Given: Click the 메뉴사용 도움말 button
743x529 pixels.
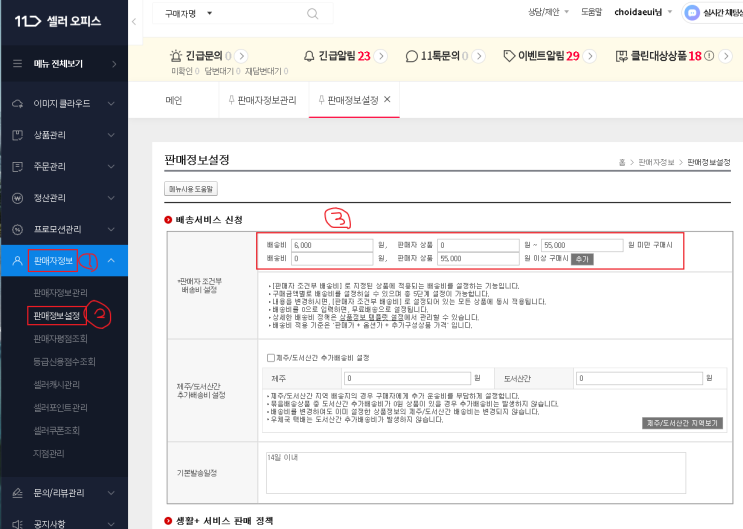Looking at the screenshot, I should tap(191, 189).
